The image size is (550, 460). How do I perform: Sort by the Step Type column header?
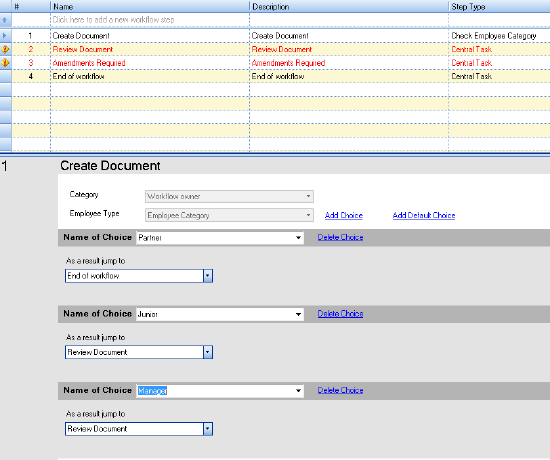[499, 6]
